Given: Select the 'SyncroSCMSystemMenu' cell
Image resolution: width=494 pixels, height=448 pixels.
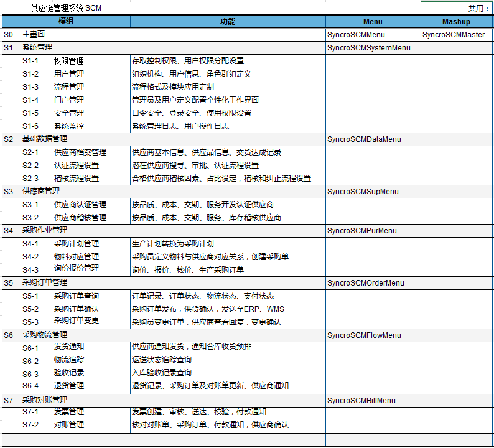Looking at the screenshot, I should [373, 47].
